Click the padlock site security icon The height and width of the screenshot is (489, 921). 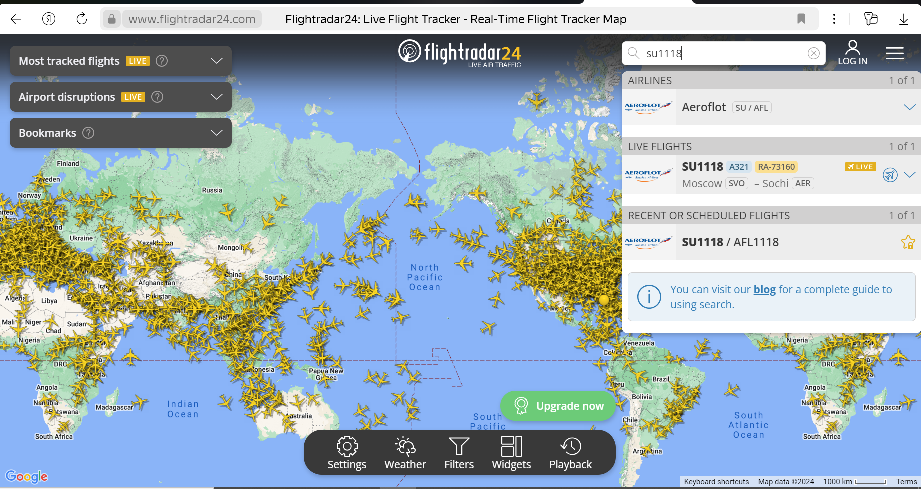pos(111,19)
